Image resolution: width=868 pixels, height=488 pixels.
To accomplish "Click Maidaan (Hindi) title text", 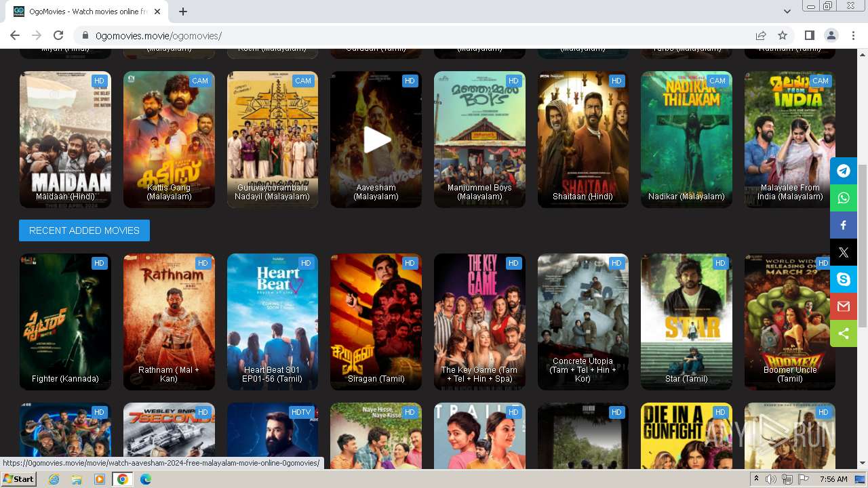I will 65,197.
